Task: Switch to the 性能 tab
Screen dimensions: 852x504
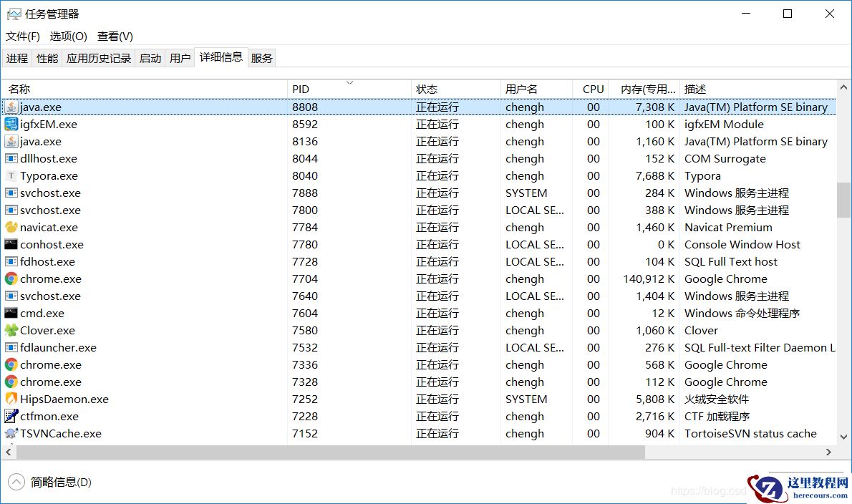Action: (x=47, y=58)
